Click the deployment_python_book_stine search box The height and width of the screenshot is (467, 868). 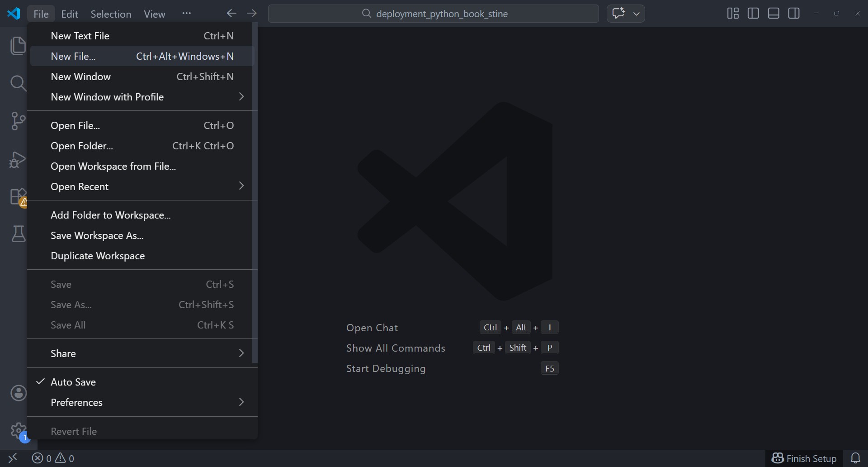point(433,14)
